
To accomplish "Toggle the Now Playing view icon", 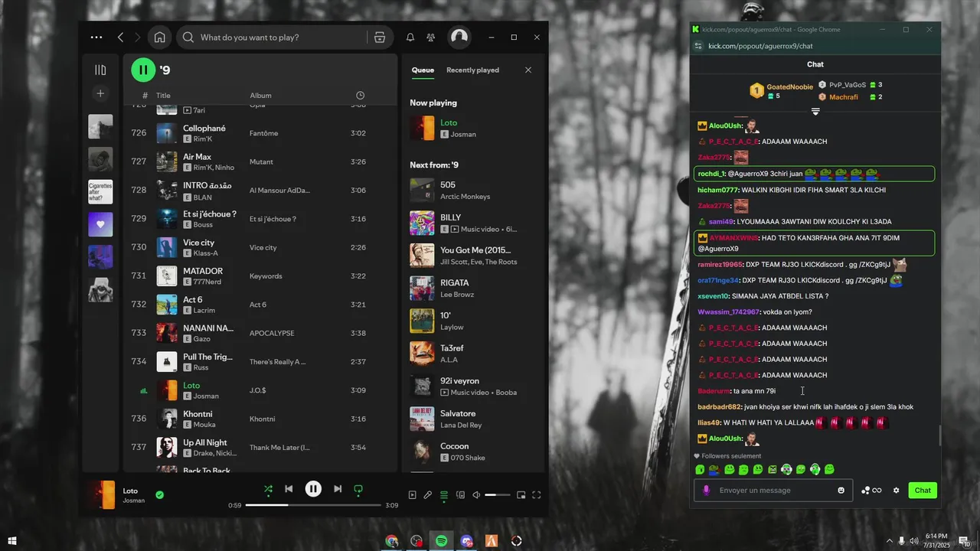I will point(412,495).
